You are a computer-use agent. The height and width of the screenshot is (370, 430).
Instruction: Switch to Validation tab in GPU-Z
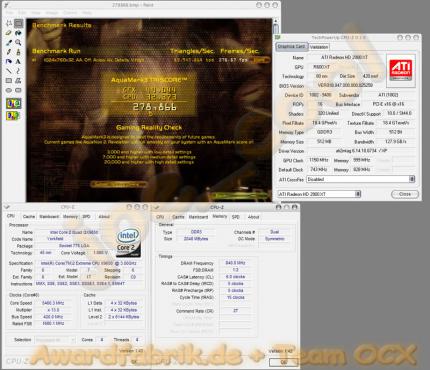[319, 47]
